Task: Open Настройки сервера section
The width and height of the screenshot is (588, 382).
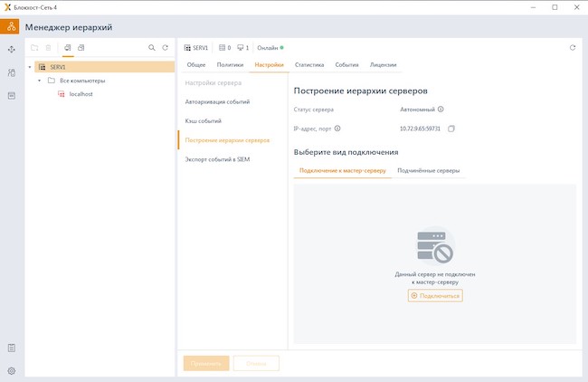Action: [213, 83]
